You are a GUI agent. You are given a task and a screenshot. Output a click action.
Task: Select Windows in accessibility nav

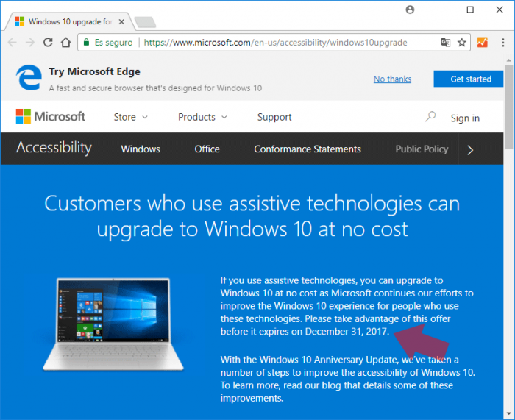(141, 149)
